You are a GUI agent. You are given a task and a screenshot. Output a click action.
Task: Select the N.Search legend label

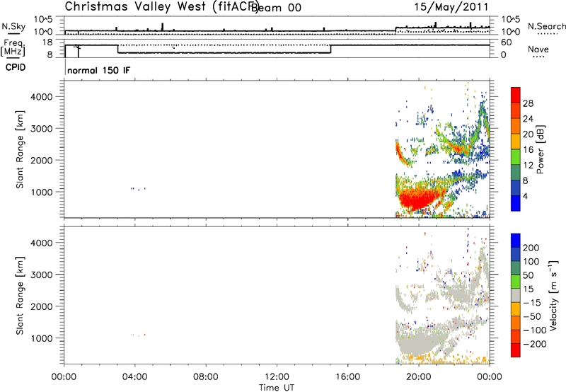(547, 26)
